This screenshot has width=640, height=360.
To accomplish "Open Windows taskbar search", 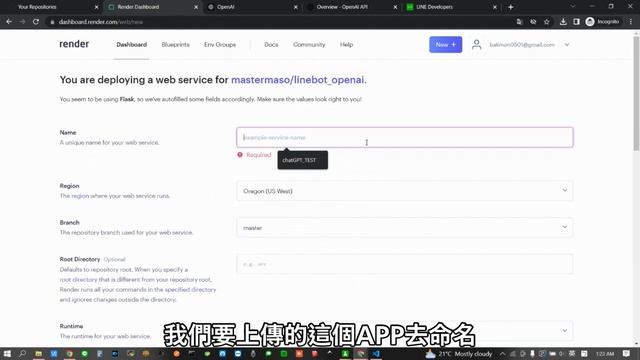I will (22, 353).
